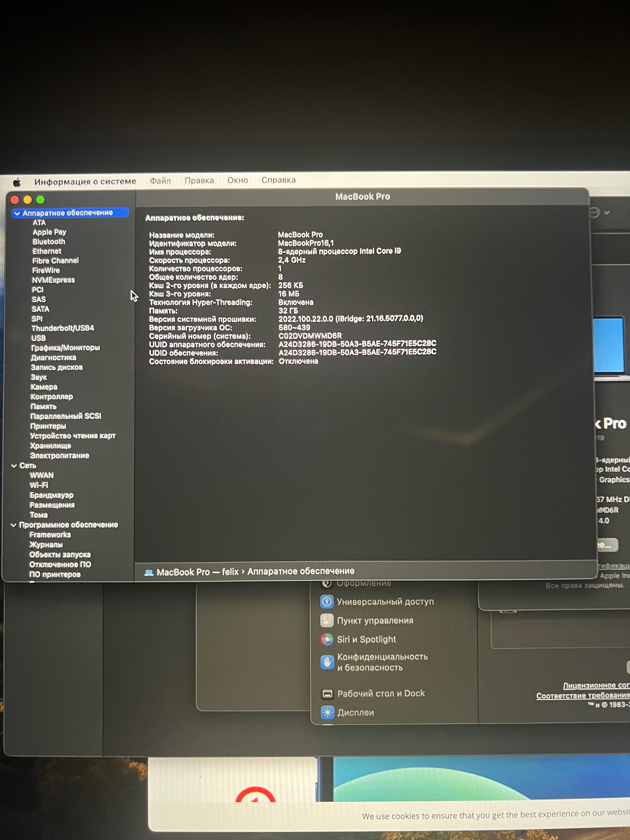Select Звук in the sidebar
Viewport: 630px width, 840px height.
click(x=39, y=377)
